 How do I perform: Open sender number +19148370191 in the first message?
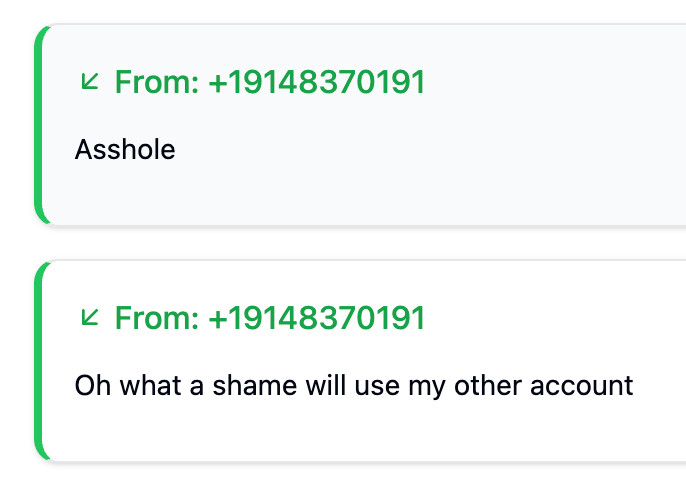pos(317,82)
